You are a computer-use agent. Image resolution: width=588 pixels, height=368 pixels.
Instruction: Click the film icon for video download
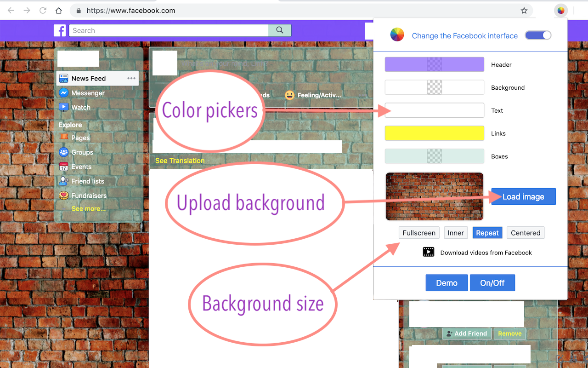pyautogui.click(x=429, y=252)
